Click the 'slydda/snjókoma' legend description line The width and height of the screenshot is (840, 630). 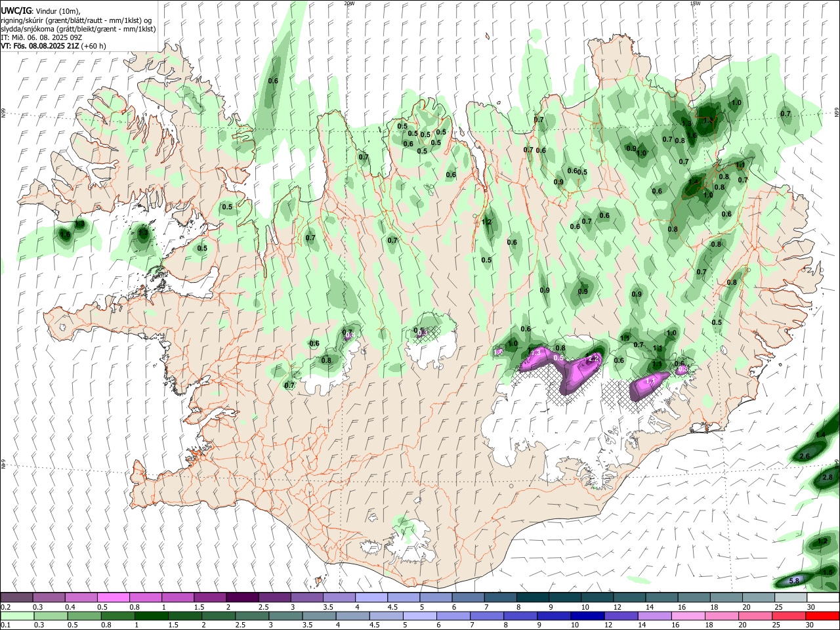[x=78, y=29]
